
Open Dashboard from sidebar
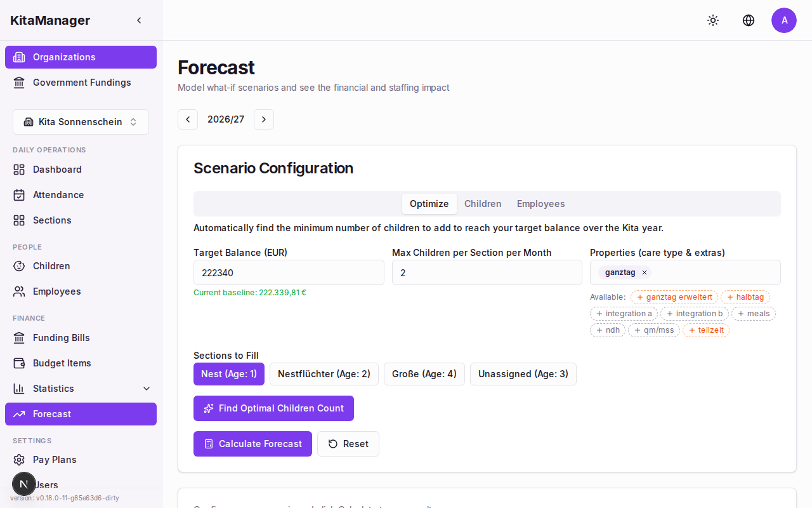pos(57,170)
